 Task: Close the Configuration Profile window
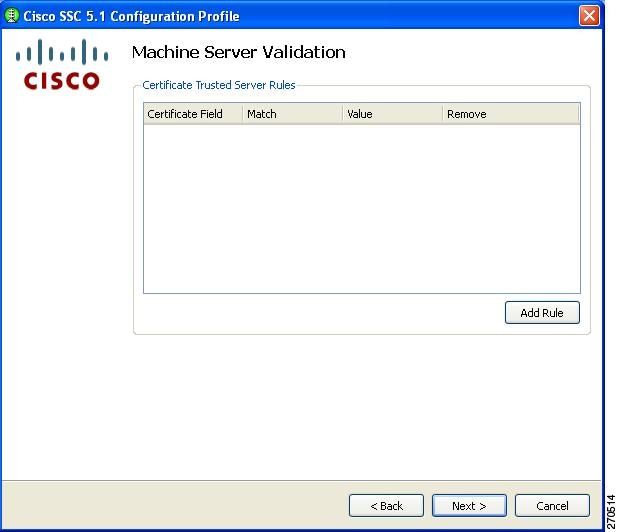(589, 16)
